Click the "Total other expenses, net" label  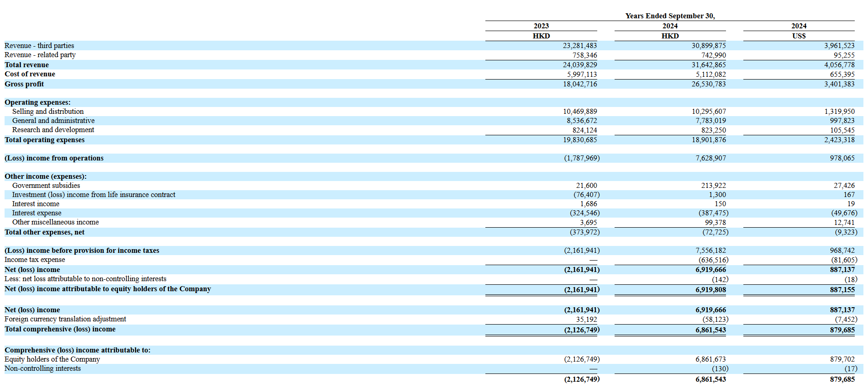point(44,232)
